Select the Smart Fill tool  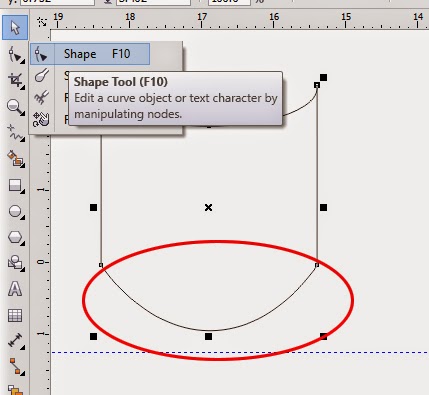coord(15,159)
